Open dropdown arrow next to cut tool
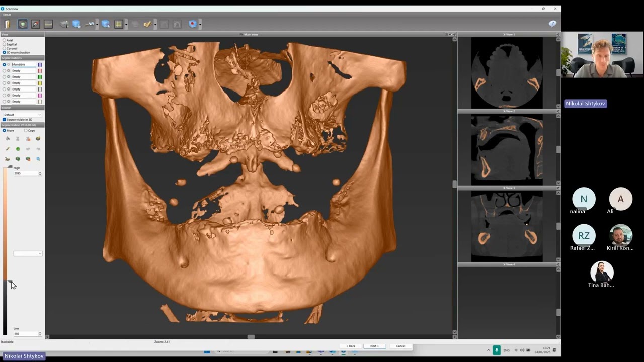The image size is (644, 362). pyautogui.click(x=155, y=24)
